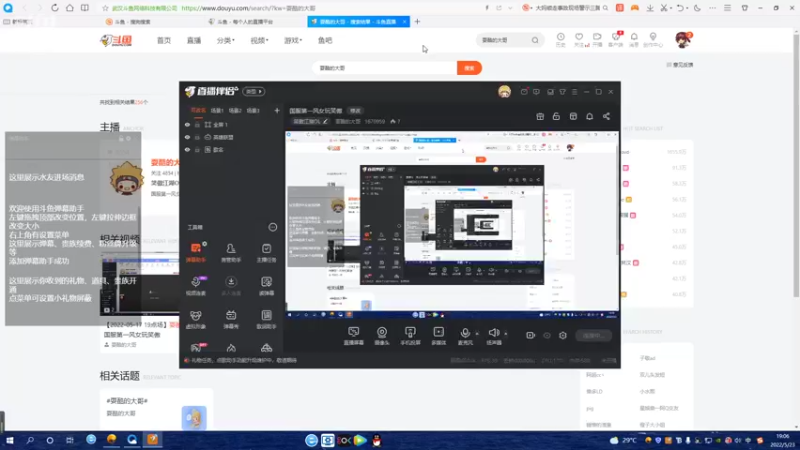Open the microphone tool with purple badge
The width and height of the screenshot is (800, 450).
195,286
